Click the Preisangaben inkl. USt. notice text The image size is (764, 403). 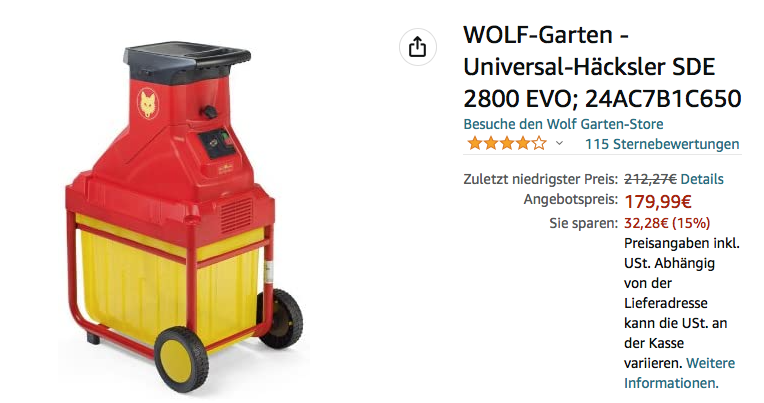[x=682, y=313]
